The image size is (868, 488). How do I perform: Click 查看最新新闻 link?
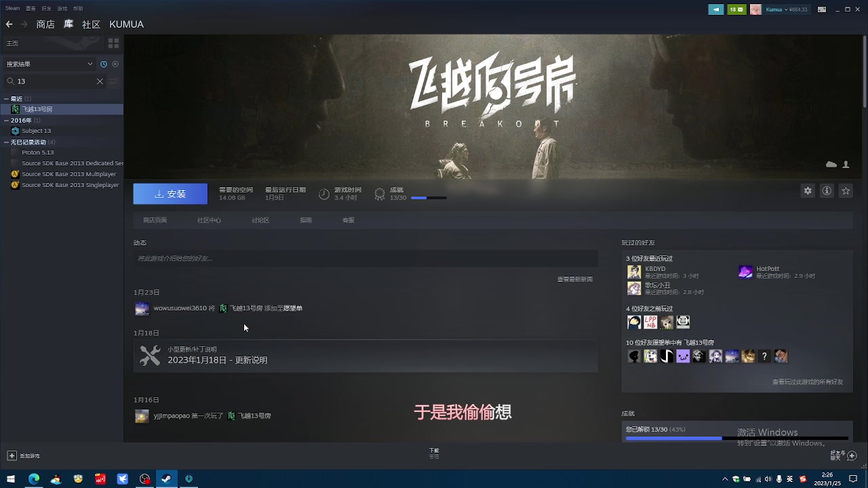(574, 279)
